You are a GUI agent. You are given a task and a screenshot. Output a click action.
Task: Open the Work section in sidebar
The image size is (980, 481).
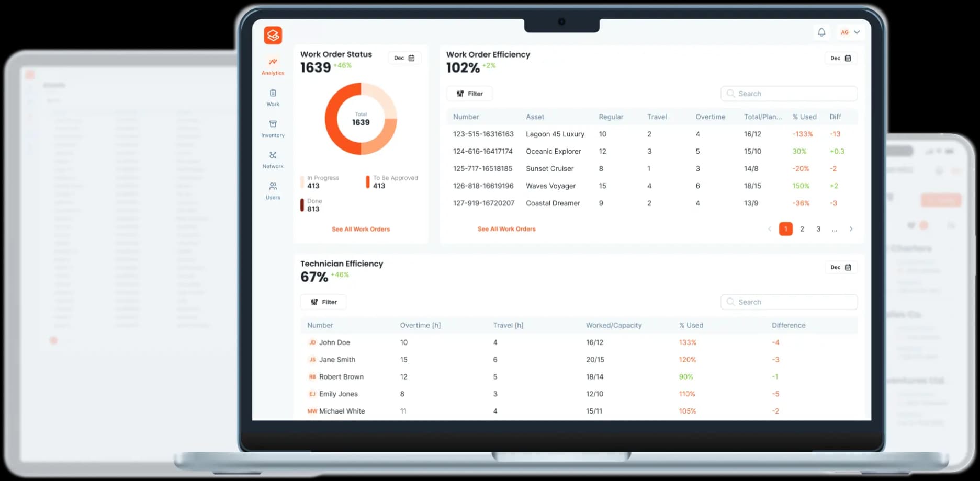pos(273,97)
